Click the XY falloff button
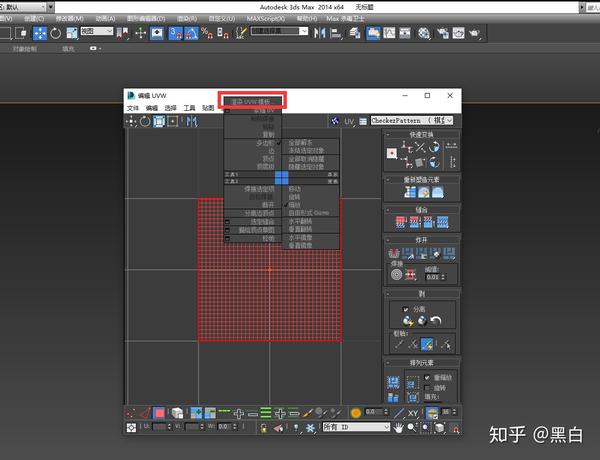The height and width of the screenshot is (460, 600). 413,413
